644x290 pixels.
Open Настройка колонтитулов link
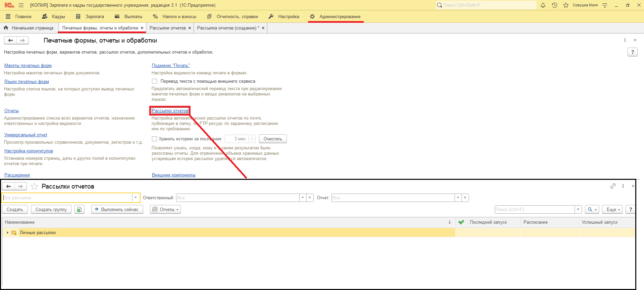click(x=29, y=151)
